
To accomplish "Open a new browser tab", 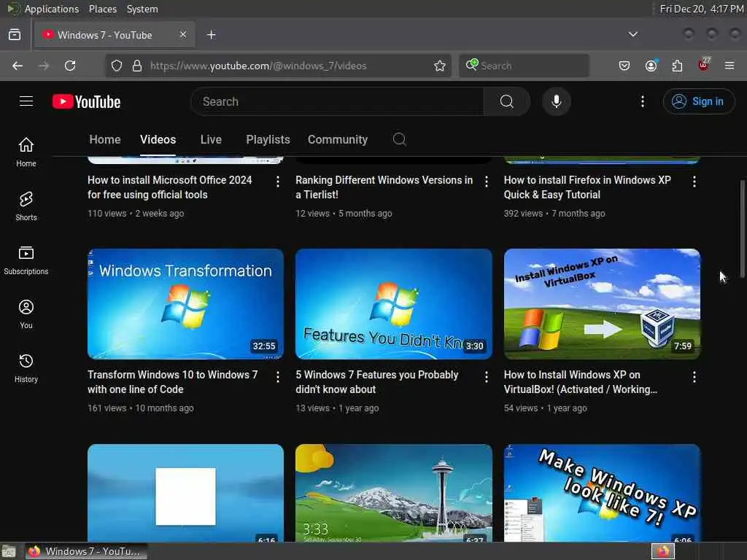I will [212, 35].
